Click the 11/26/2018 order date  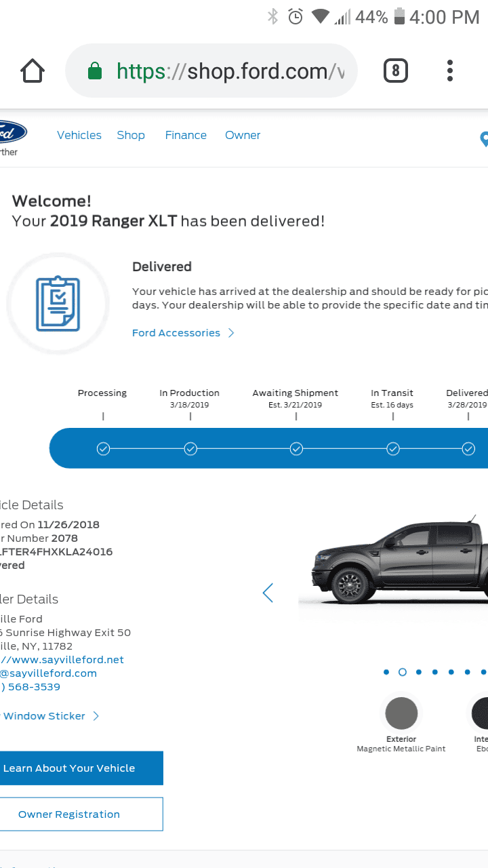[68, 524]
